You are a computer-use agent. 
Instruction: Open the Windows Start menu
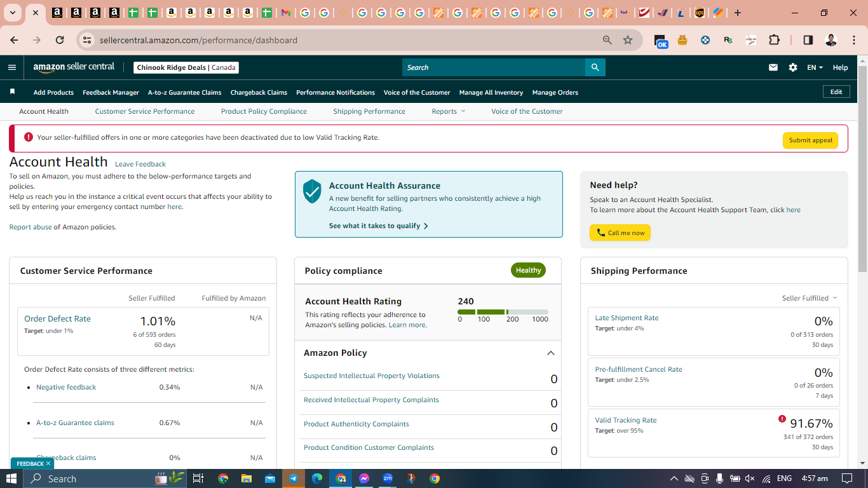click(12, 478)
